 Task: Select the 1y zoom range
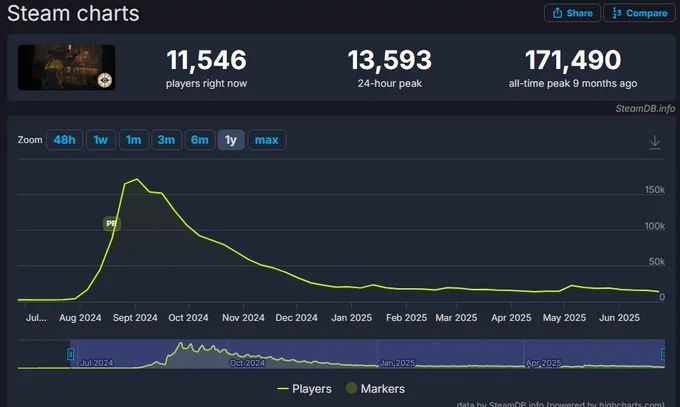(x=231, y=140)
